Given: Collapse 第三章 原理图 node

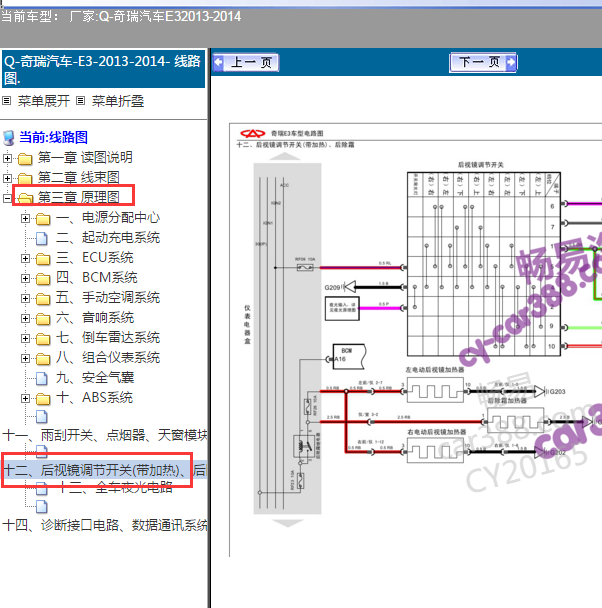Looking at the screenshot, I should [7, 199].
